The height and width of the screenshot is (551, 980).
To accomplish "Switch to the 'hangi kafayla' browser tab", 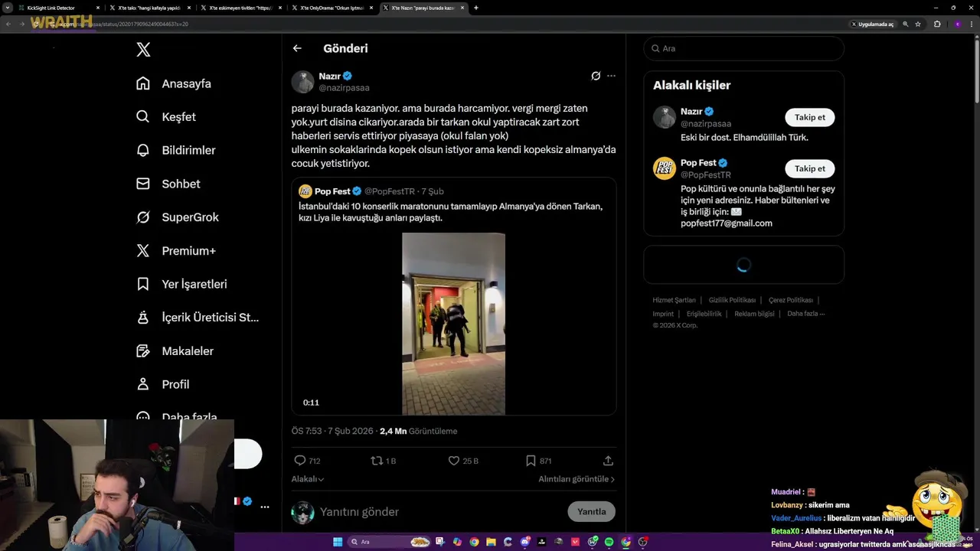I will click(149, 8).
